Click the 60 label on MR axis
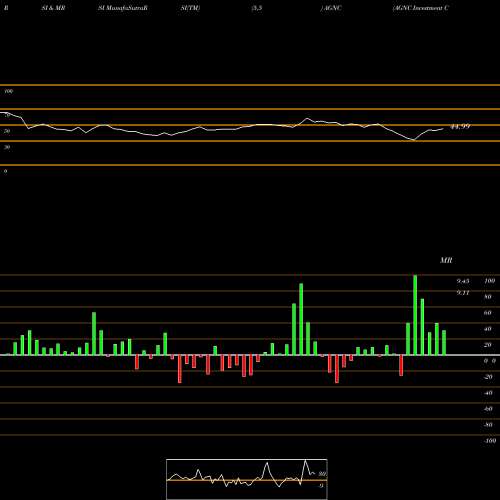500x500 pixels. coord(488,313)
